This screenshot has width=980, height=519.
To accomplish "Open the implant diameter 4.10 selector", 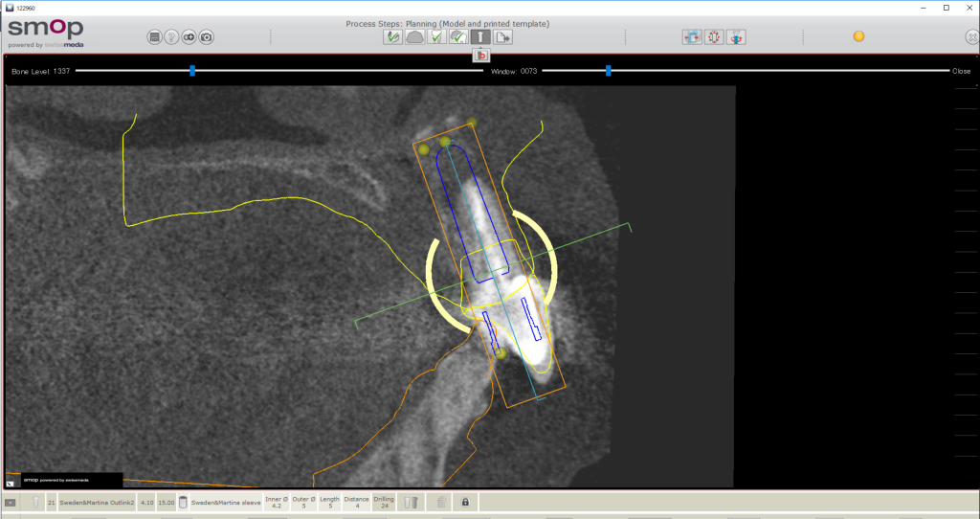I will point(146,502).
